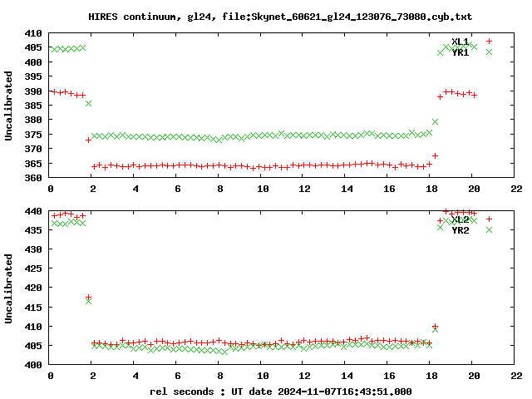The image size is (532, 399).
Task: Click the 375 tick label on the upper plot
Action: point(33,135)
